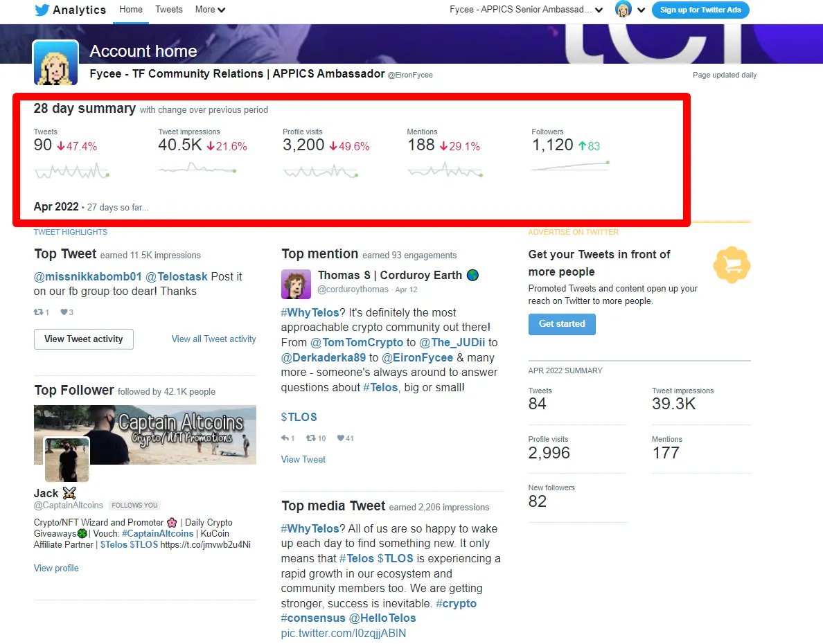Open View all Tweet activity link
Viewport: 823px width, 644px height.
click(x=213, y=339)
